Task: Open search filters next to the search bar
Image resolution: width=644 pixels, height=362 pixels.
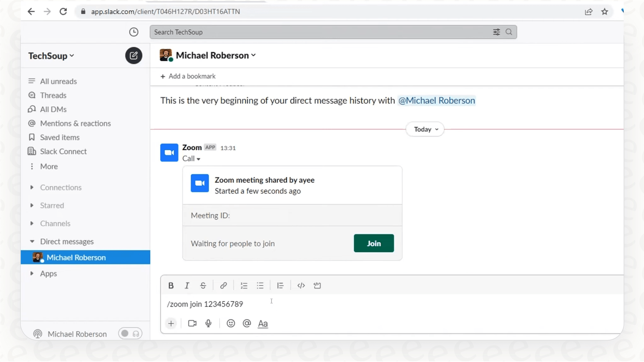Action: pyautogui.click(x=496, y=32)
